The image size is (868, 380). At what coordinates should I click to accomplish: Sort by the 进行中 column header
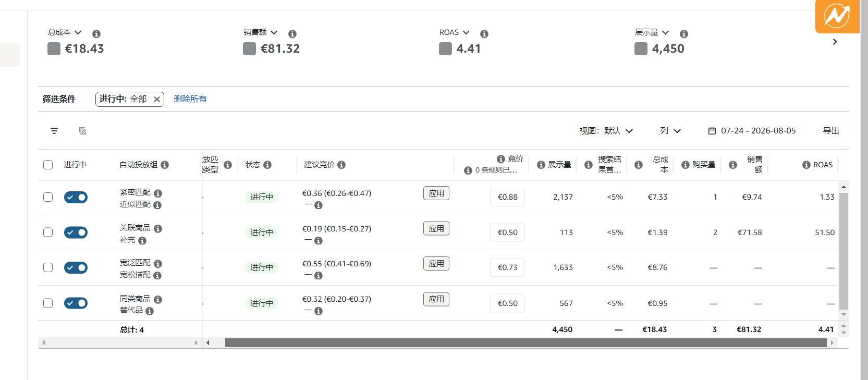click(75, 165)
